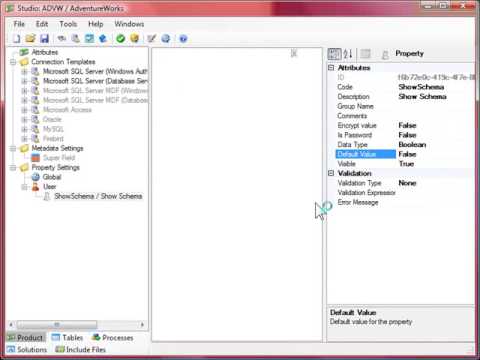Image resolution: width=480 pixels, height=360 pixels.
Task: Click the teal window toolbar icon
Action: [89, 39]
